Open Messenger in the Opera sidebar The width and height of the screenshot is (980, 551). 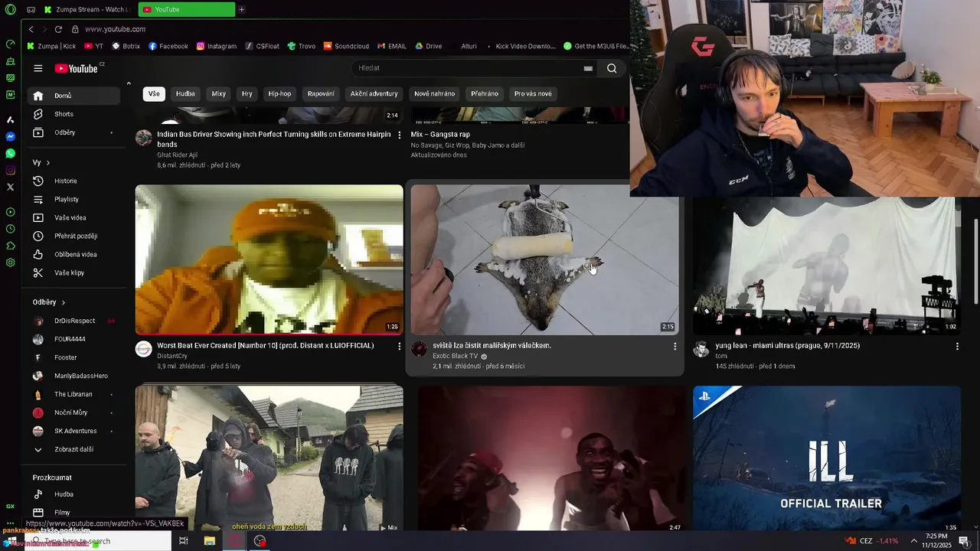point(10,136)
